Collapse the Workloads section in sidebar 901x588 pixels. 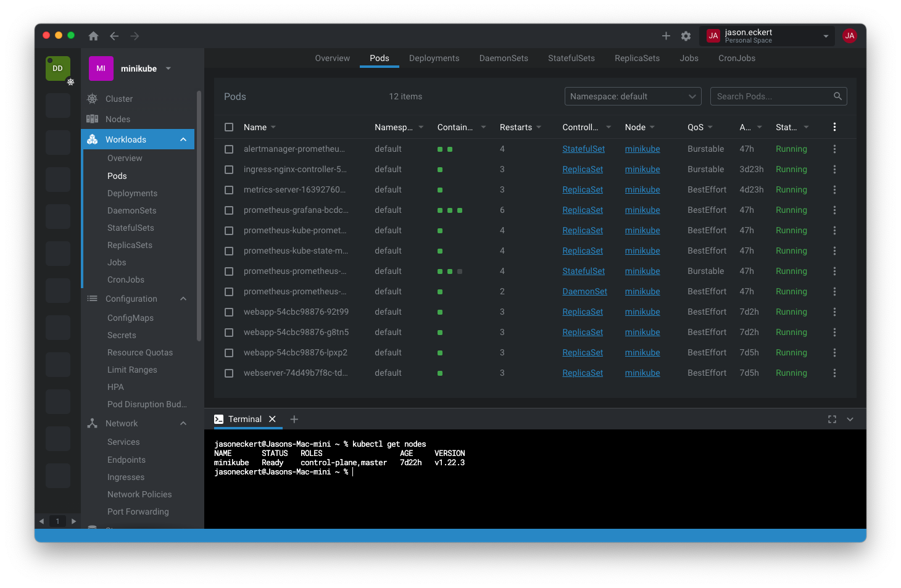pos(183,140)
